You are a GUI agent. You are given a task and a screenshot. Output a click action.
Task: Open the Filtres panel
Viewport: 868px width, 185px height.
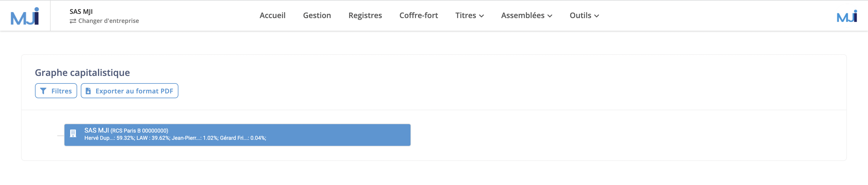click(56, 91)
